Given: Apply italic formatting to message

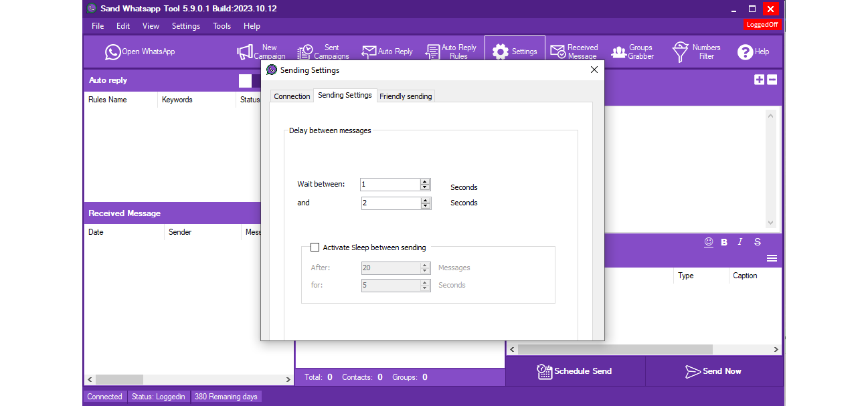Looking at the screenshot, I should (x=740, y=242).
